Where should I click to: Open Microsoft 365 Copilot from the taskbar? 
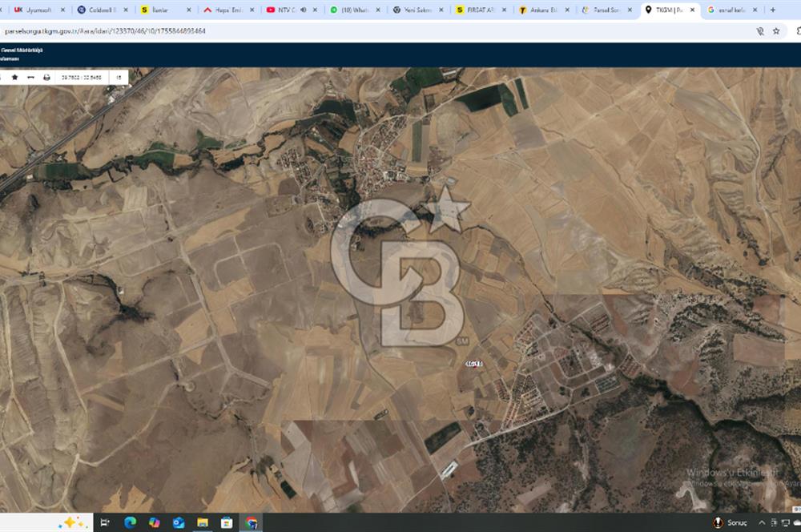click(x=155, y=522)
